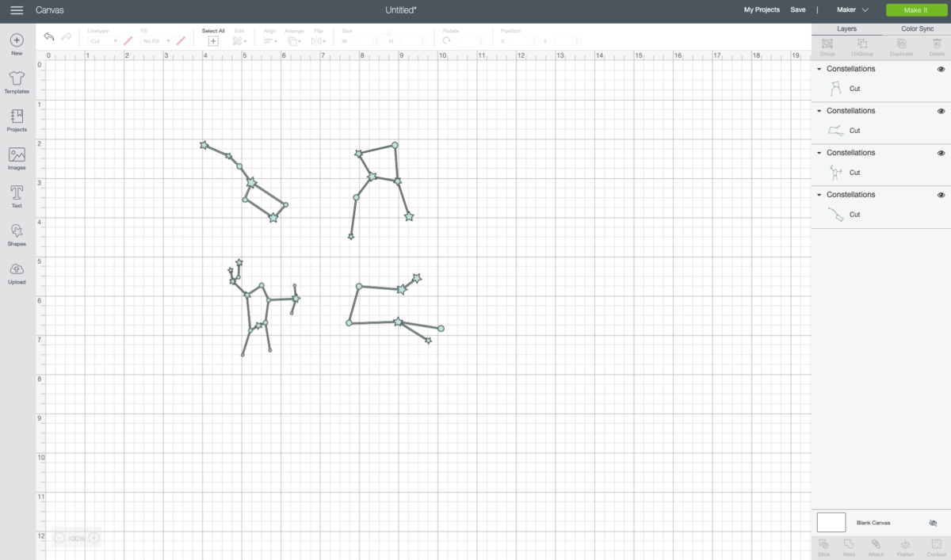951x560 pixels.
Task: Click the Select All tool
Action: tap(213, 36)
